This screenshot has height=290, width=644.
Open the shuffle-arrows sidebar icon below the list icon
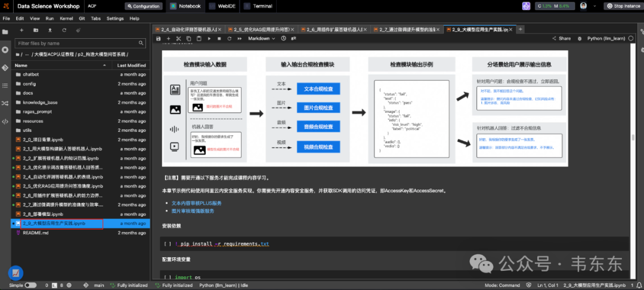click(5, 103)
